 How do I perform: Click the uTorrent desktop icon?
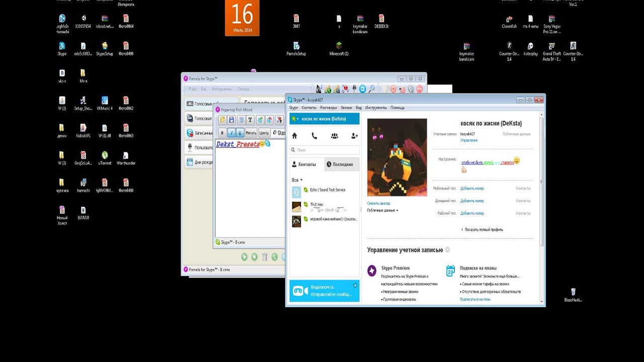point(105,158)
